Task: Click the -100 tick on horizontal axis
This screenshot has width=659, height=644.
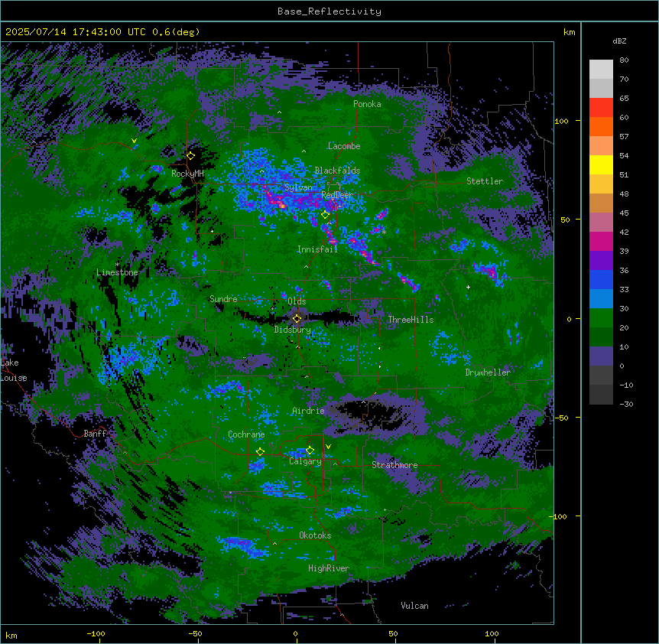Action: (x=96, y=634)
